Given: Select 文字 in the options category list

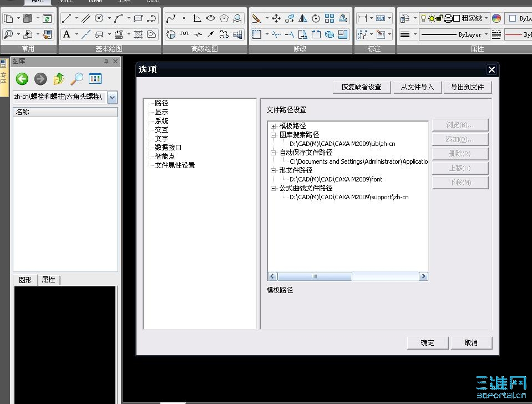Looking at the screenshot, I should click(161, 139).
